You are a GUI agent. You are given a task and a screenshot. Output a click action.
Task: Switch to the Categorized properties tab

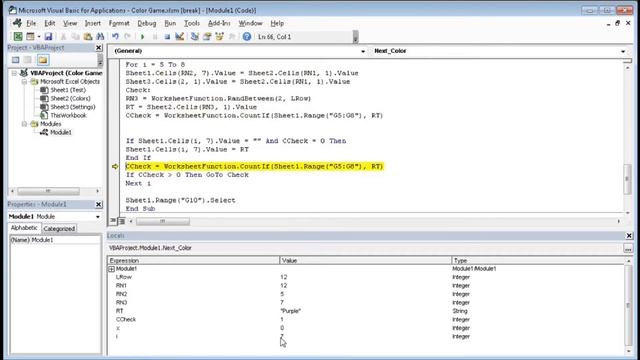[59, 229]
